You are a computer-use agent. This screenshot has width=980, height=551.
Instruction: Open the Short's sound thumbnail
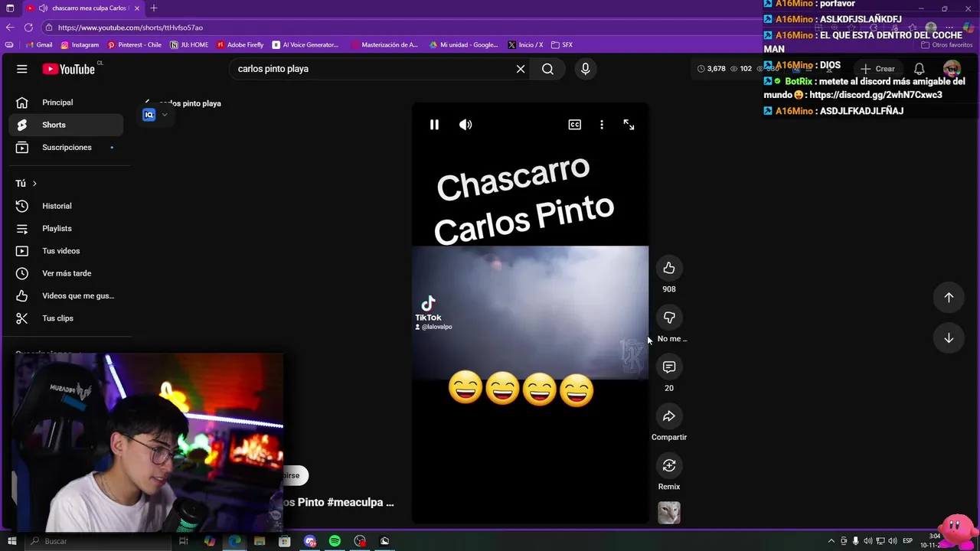pos(669,513)
